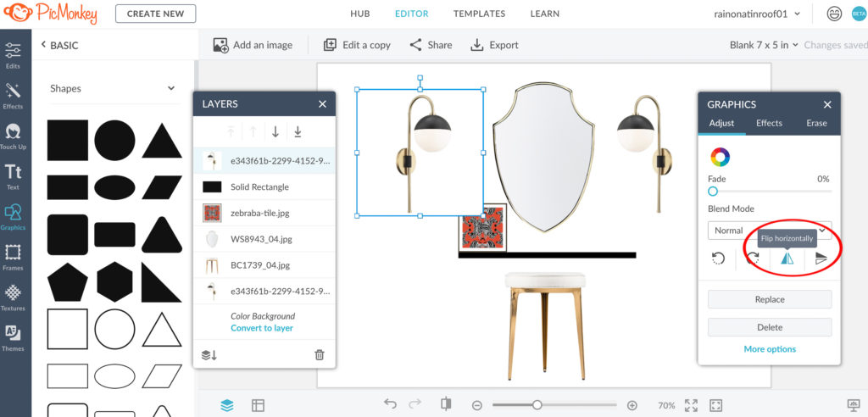This screenshot has width=868, height=417.
Task: Click the zoom in plus icon
Action: [x=632, y=405]
